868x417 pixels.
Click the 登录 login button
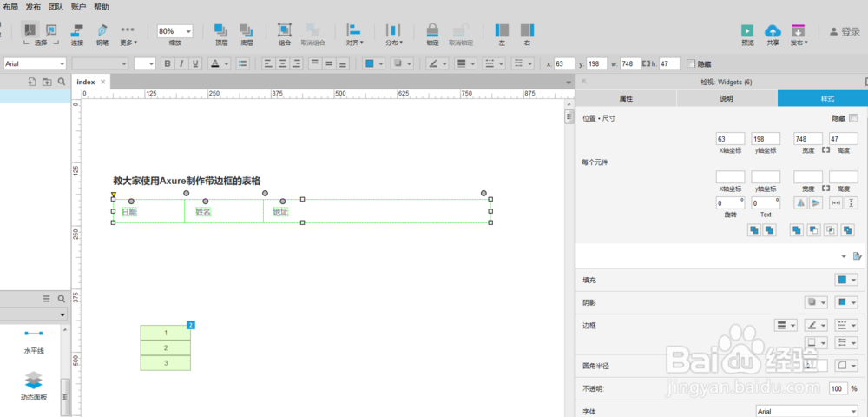(845, 32)
